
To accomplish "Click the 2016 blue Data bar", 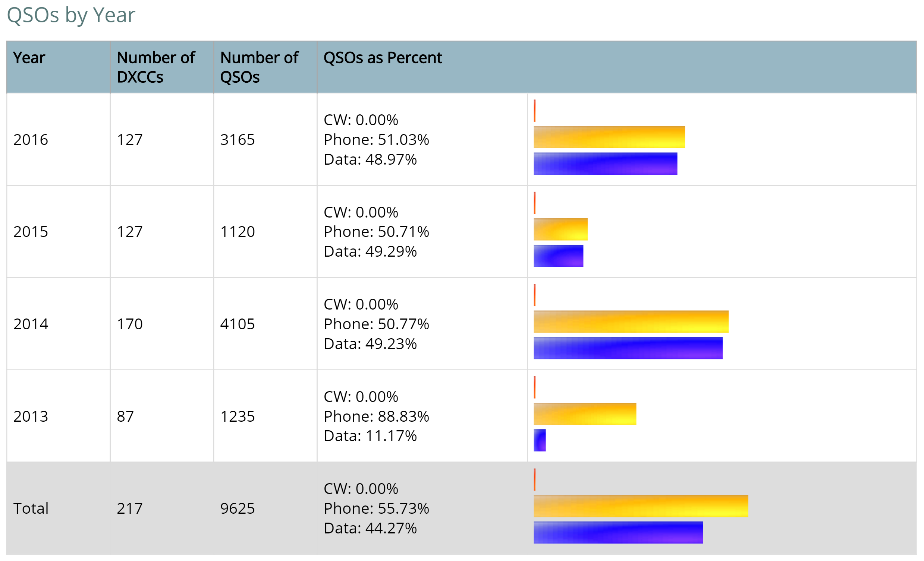I will 605,164.
